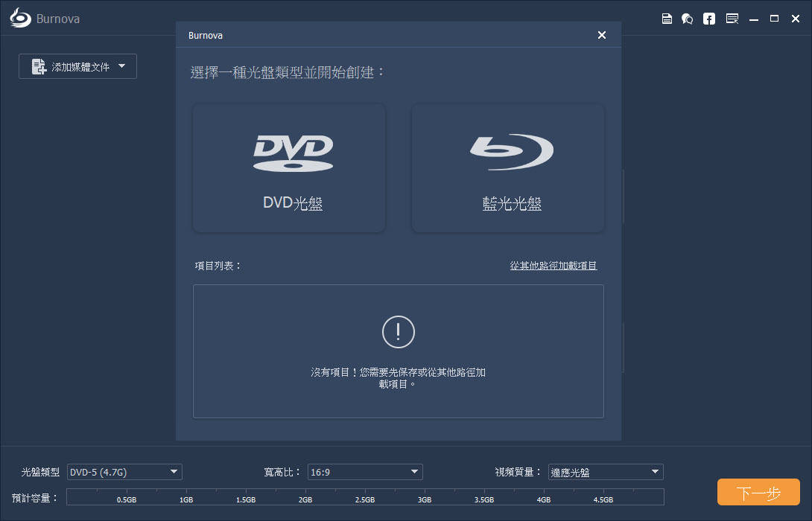This screenshot has height=521, width=812.
Task: Click the Blu-ray logo icon
Action: click(512, 152)
